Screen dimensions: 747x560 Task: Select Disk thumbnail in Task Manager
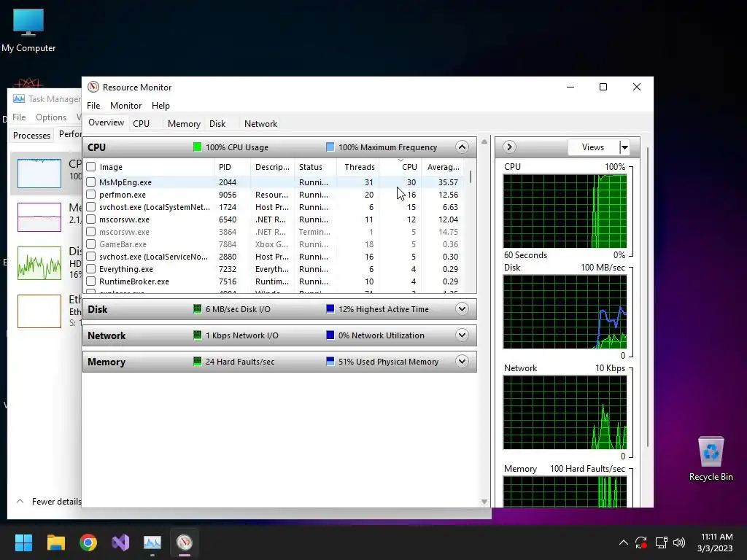(x=39, y=262)
